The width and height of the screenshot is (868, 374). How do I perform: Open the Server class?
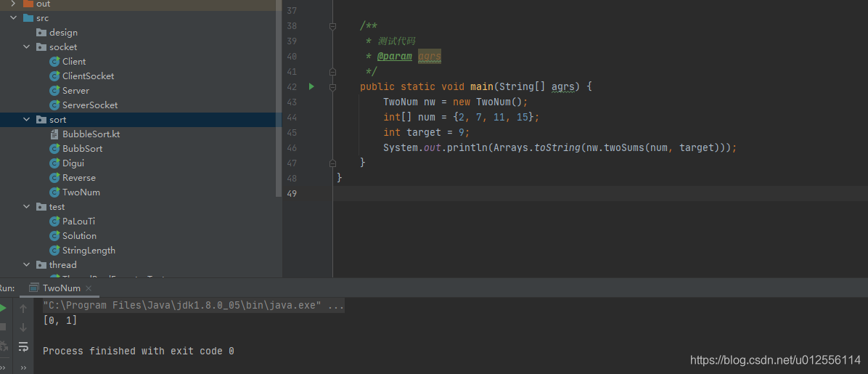click(69, 90)
